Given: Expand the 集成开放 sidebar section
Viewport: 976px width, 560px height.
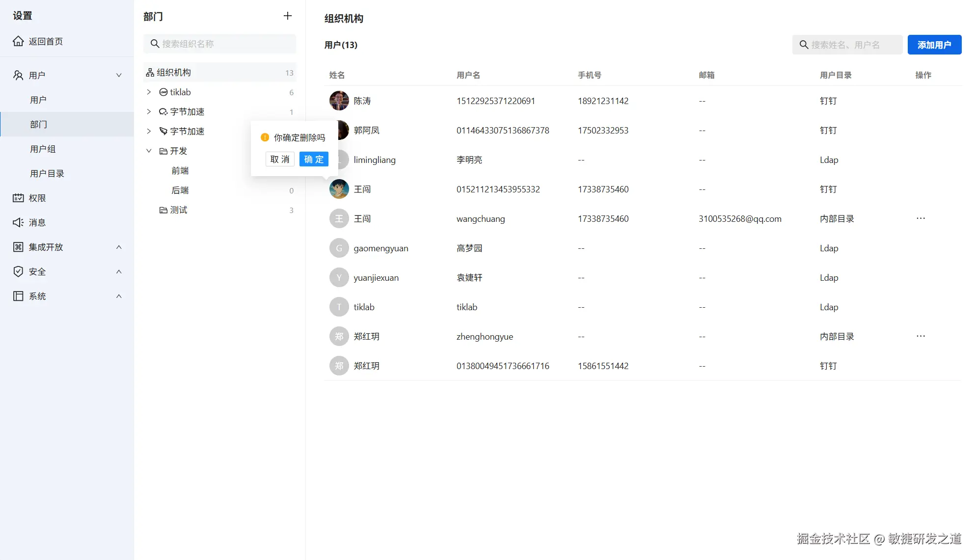Looking at the screenshot, I should click(119, 247).
